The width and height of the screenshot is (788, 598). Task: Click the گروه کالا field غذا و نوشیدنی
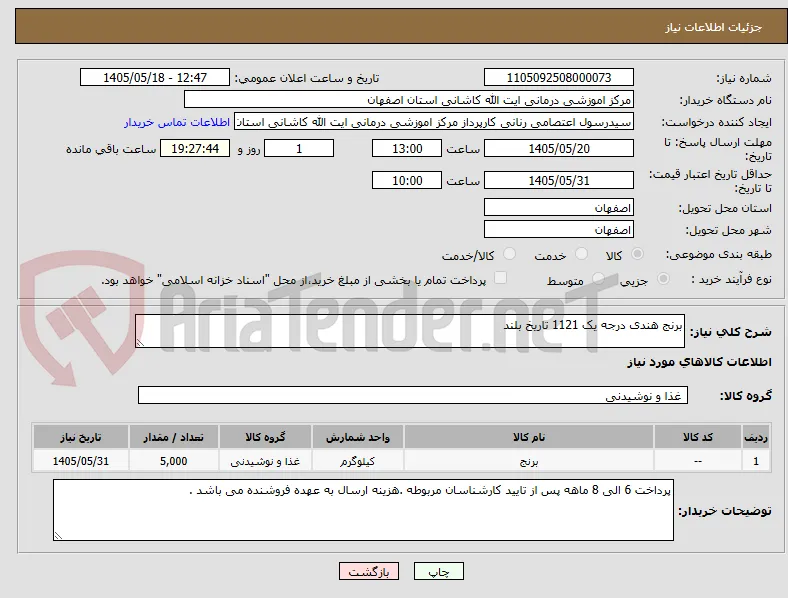(x=413, y=395)
